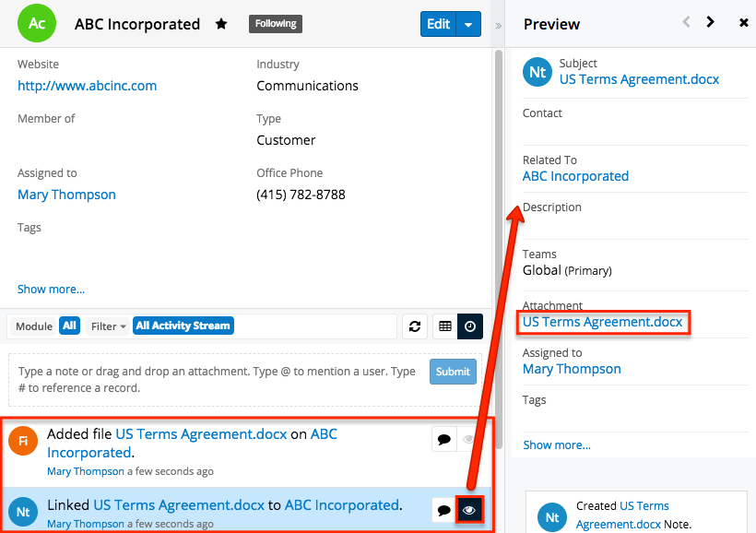Click the favorite star next to ABC Incorporated

point(221,24)
